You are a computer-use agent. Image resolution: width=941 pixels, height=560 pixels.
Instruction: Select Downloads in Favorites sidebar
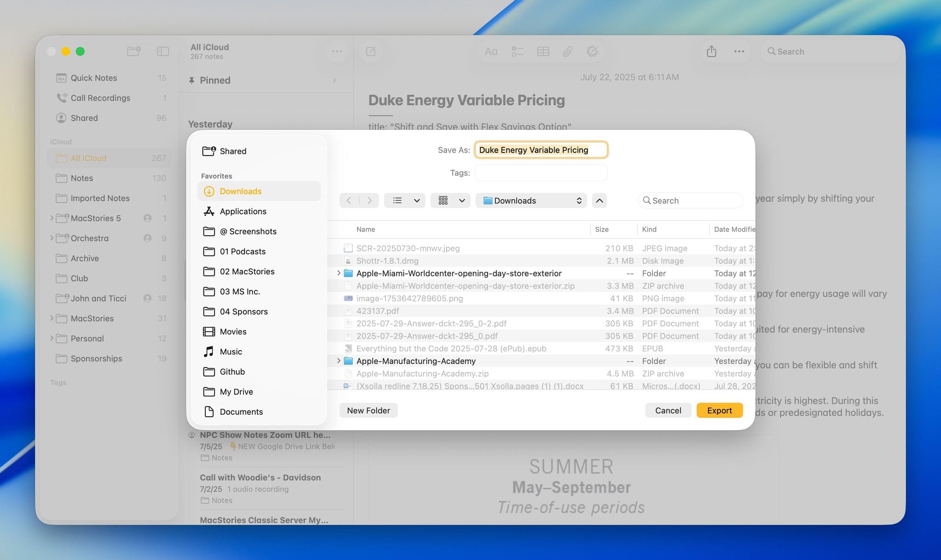pos(259,191)
